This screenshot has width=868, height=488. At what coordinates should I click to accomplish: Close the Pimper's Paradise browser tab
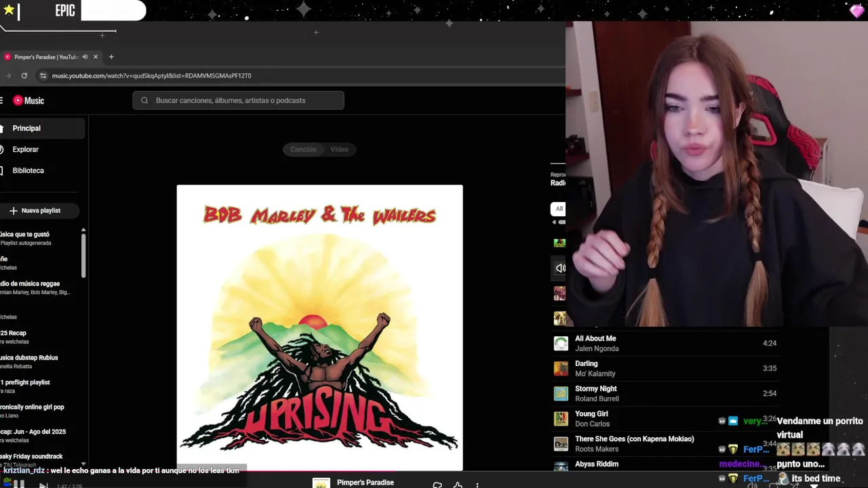(x=96, y=57)
